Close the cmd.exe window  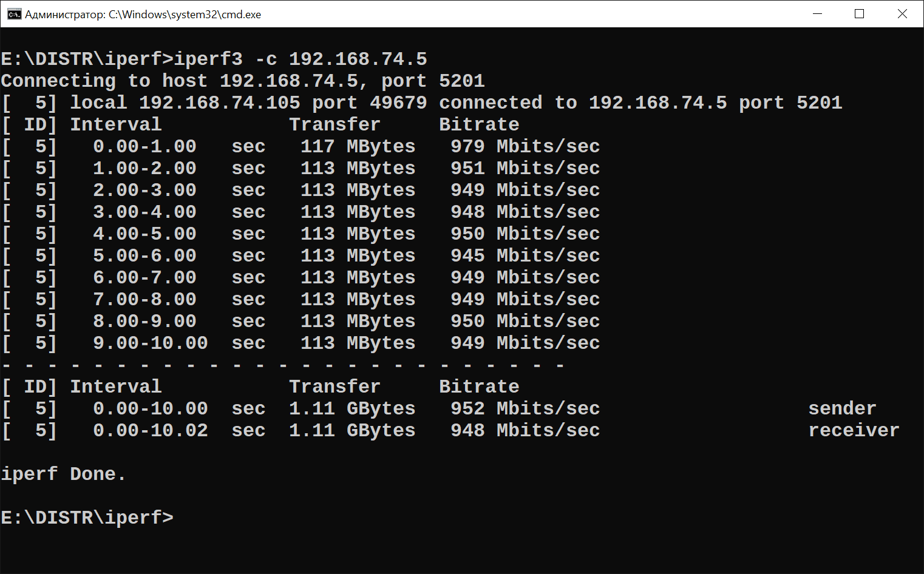(902, 14)
